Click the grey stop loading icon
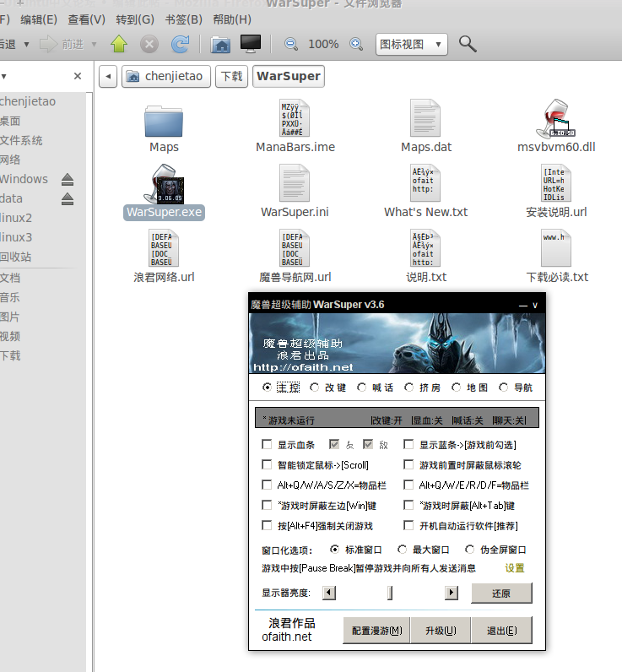Image resolution: width=622 pixels, height=672 pixels. click(149, 44)
